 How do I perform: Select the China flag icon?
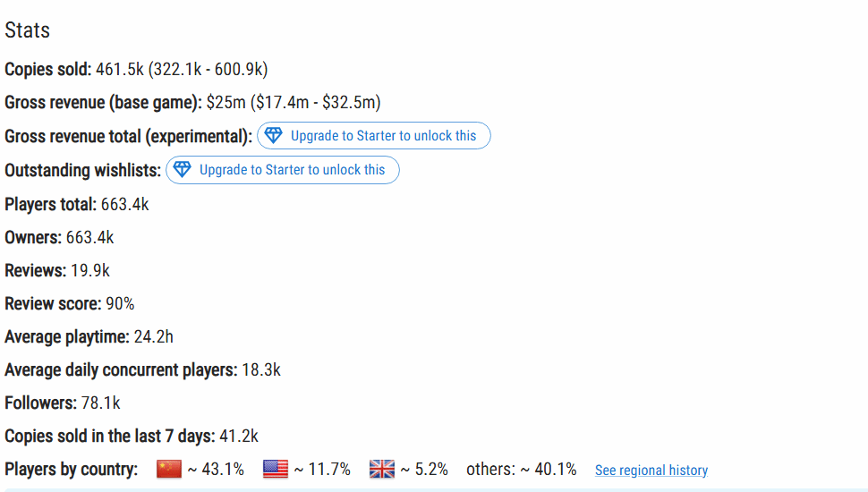click(169, 470)
